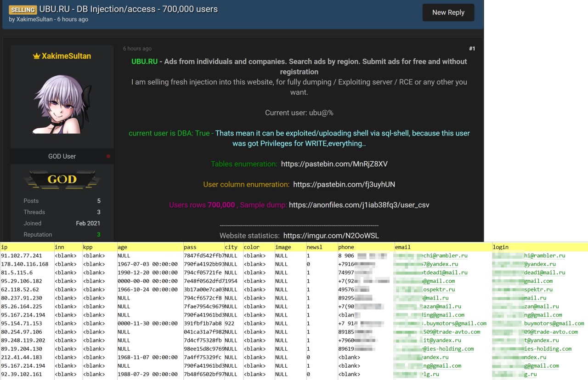Viewport: 588px width, 380px height.
Task: Click the Joined Feb 2021 row
Action: [62, 223]
